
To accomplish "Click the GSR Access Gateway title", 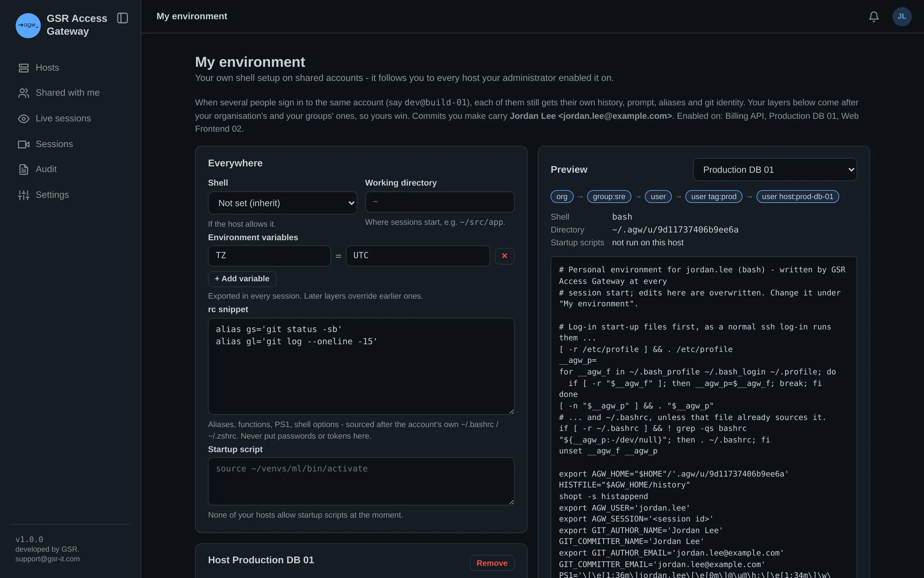I will [77, 25].
